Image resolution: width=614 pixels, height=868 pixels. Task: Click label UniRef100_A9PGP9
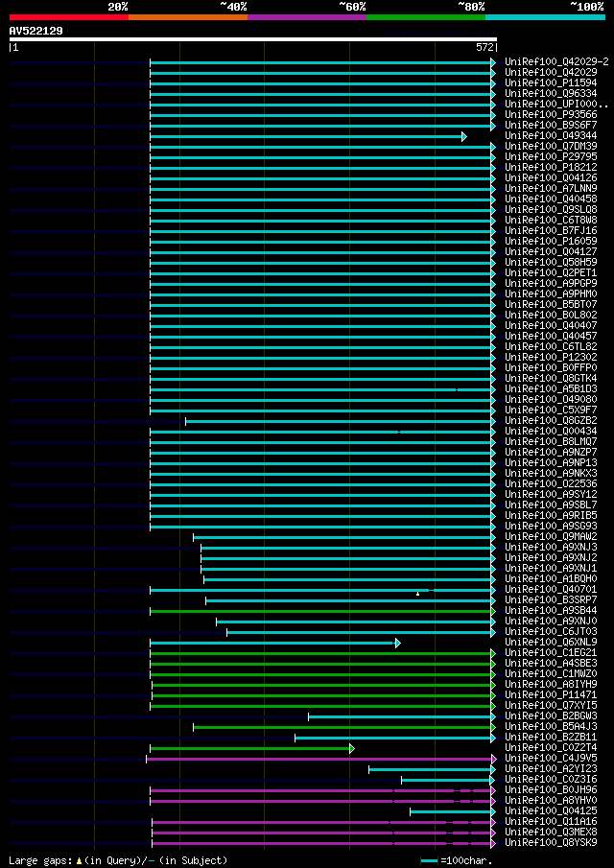click(x=551, y=284)
